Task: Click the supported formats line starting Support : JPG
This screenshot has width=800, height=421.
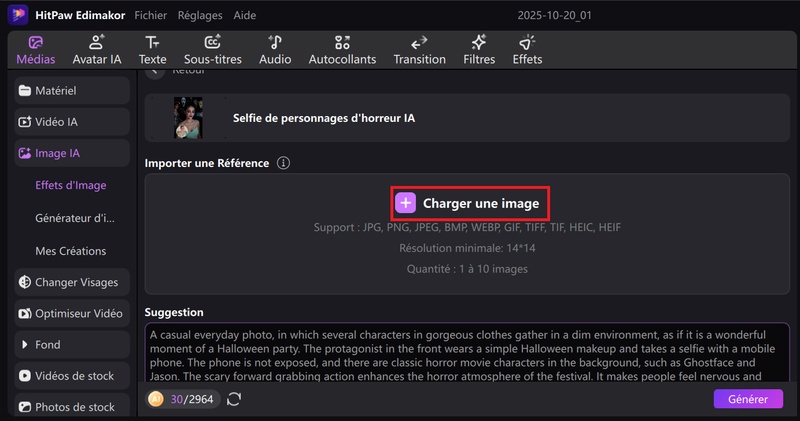Action: [467, 227]
